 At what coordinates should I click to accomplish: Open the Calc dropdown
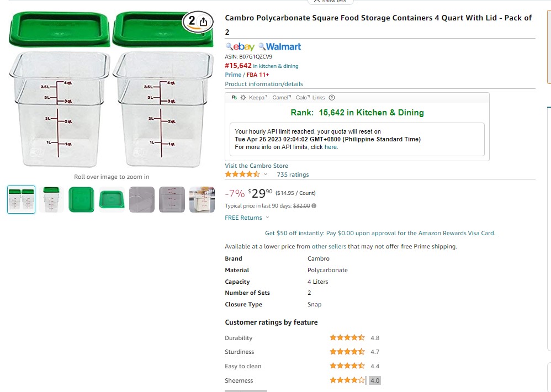[303, 98]
